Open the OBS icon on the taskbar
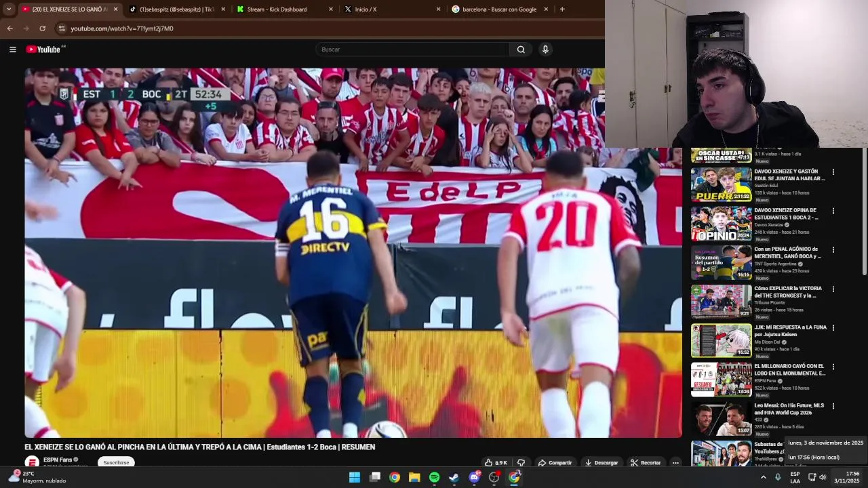The width and height of the screenshot is (868, 488). pos(494,477)
